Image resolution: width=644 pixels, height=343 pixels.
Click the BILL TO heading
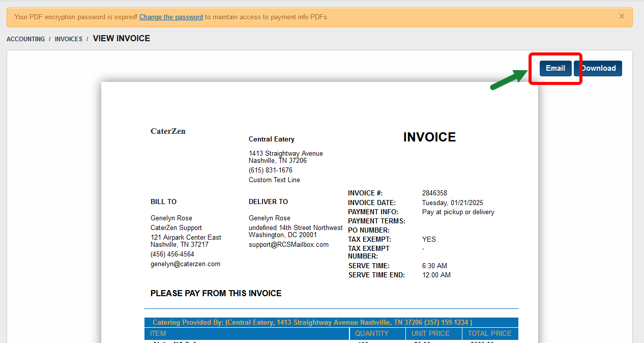click(x=164, y=202)
